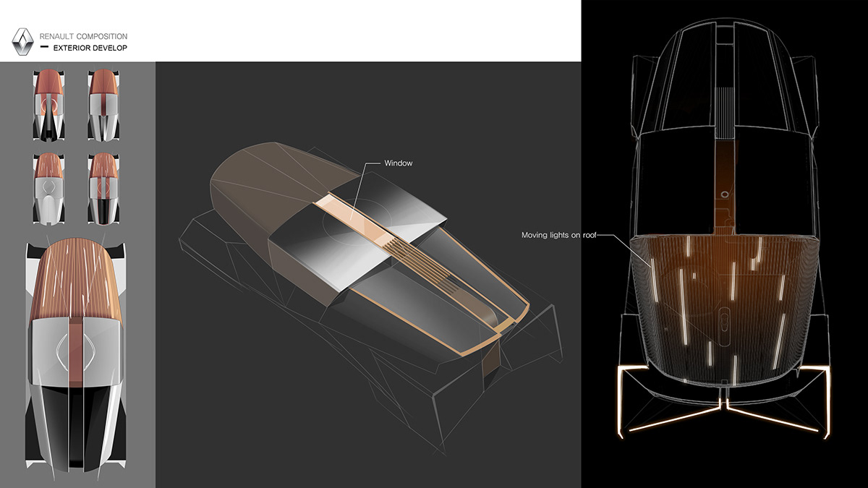The height and width of the screenshot is (488, 868).
Task: Click the large copper top-down car view
Action: click(x=74, y=347)
